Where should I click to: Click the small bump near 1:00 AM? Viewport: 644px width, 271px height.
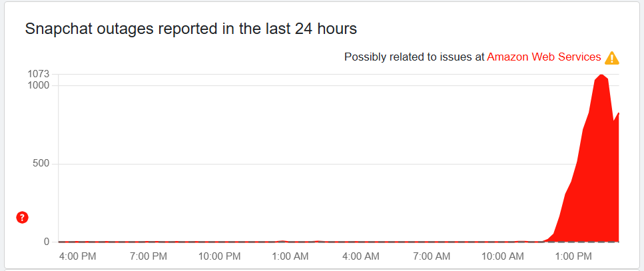(x=283, y=241)
